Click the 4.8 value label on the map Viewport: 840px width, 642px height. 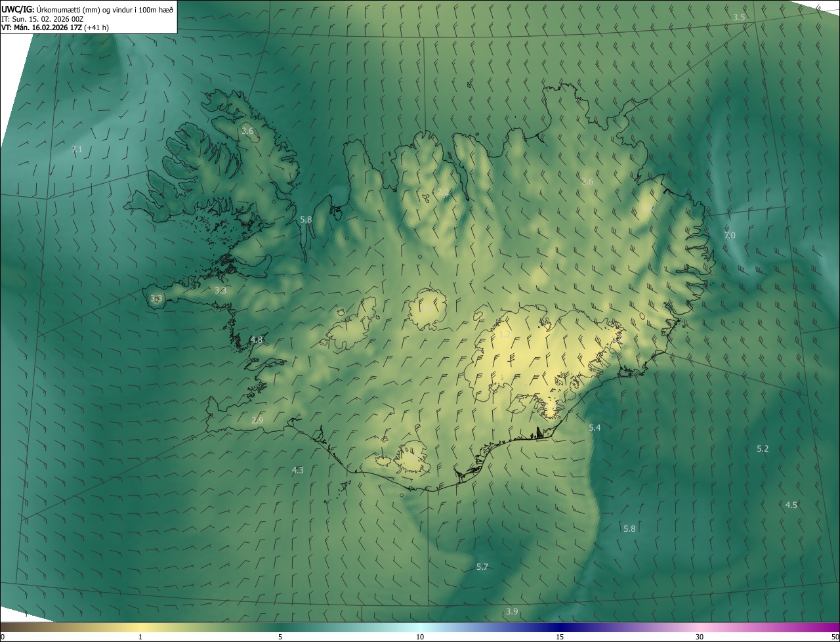click(257, 340)
